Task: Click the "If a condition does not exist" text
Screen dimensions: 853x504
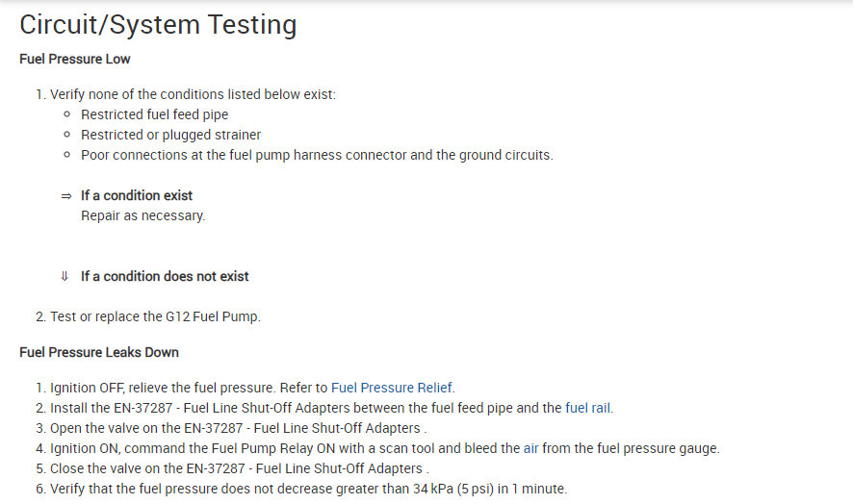Action: click(165, 276)
